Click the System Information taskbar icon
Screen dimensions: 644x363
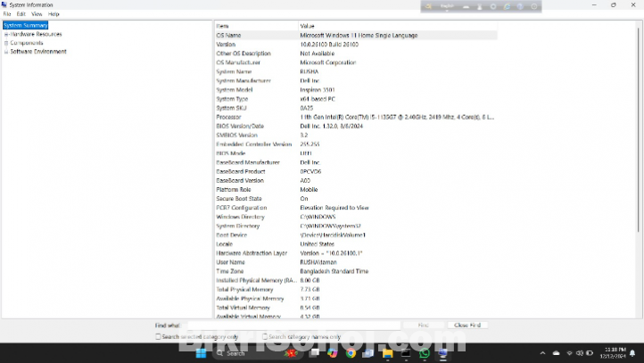(442, 353)
